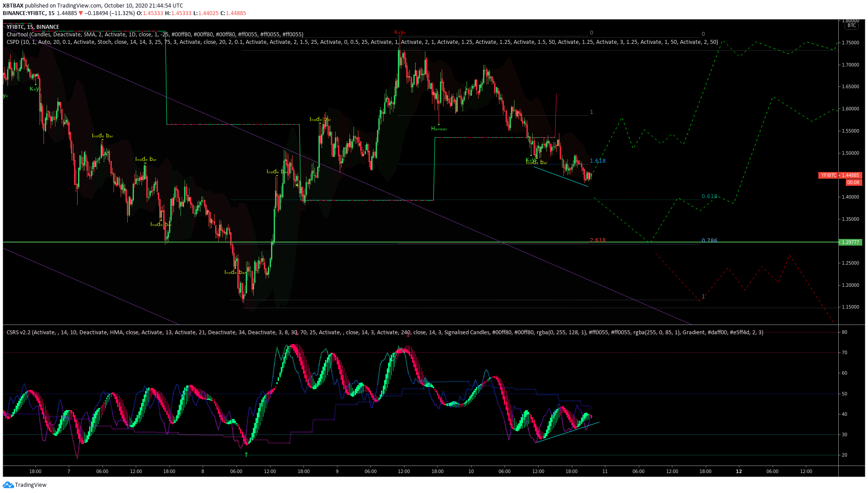Click the day 10 label on time axis
The width and height of the screenshot is (868, 493).
point(471,471)
